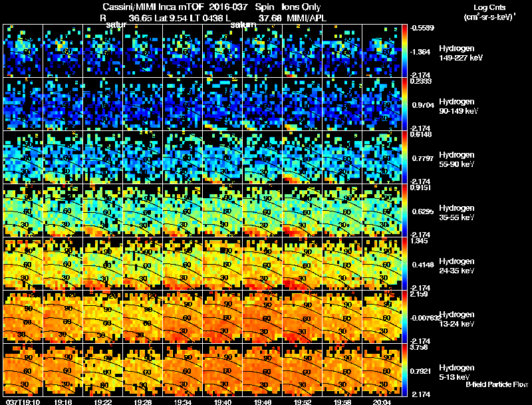Viewport: 532px width, 405px height.
Task: Click the Log Cnts units heading
Action: point(489,7)
